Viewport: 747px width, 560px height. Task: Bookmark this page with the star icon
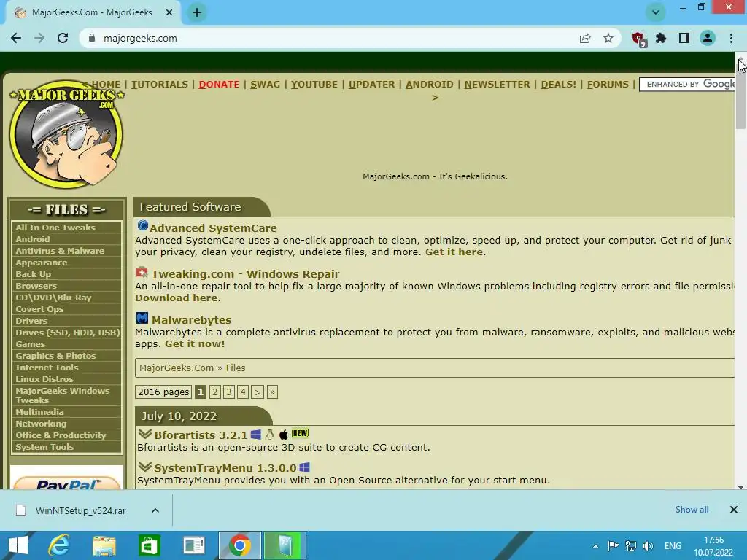click(x=608, y=38)
